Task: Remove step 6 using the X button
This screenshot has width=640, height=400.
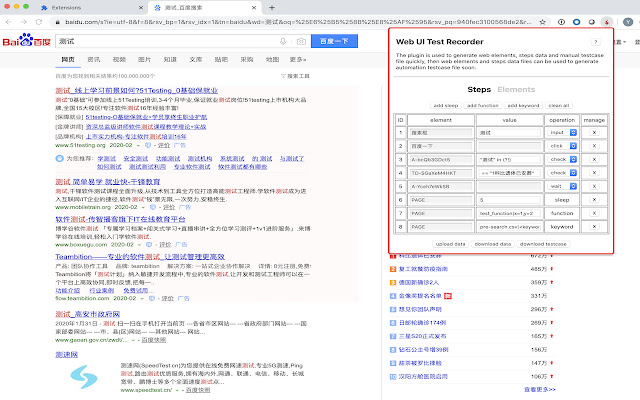Action: 593,199
